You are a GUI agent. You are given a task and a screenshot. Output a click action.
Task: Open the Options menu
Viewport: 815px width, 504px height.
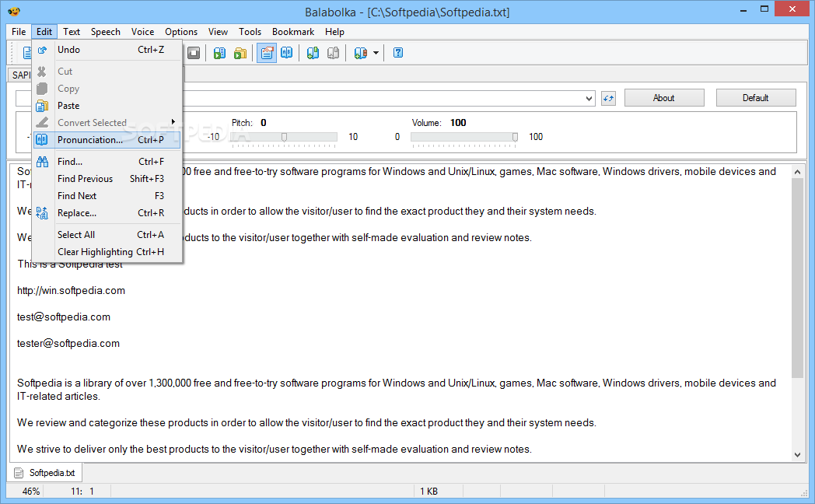point(181,32)
